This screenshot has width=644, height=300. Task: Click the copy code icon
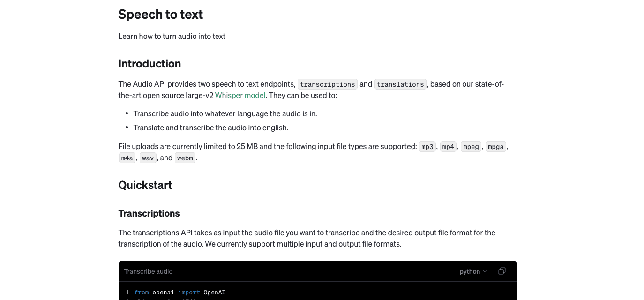[502, 271]
